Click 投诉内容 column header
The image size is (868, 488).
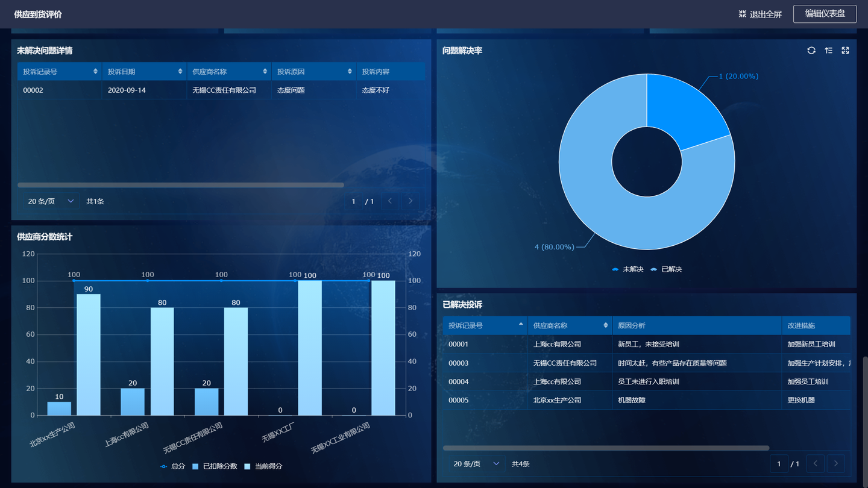coord(391,72)
